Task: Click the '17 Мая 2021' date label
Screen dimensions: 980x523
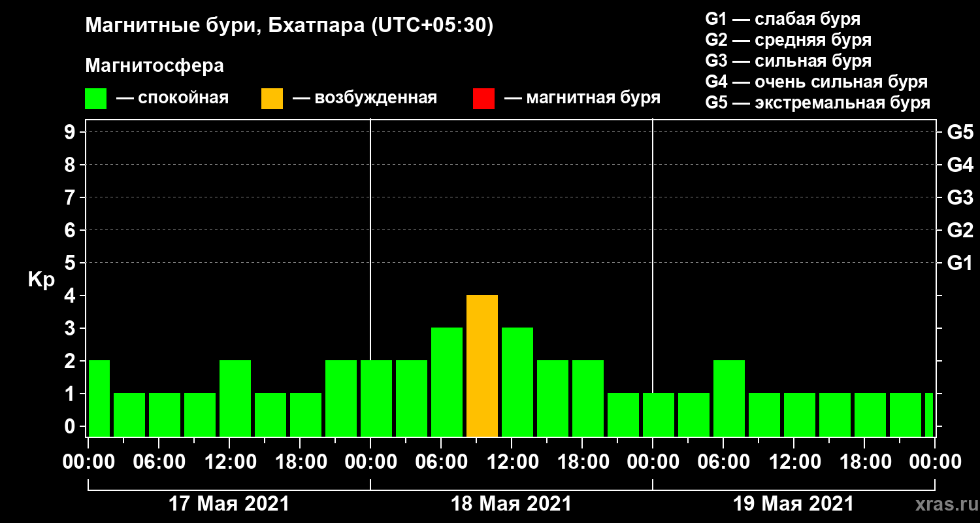Action: tap(229, 504)
